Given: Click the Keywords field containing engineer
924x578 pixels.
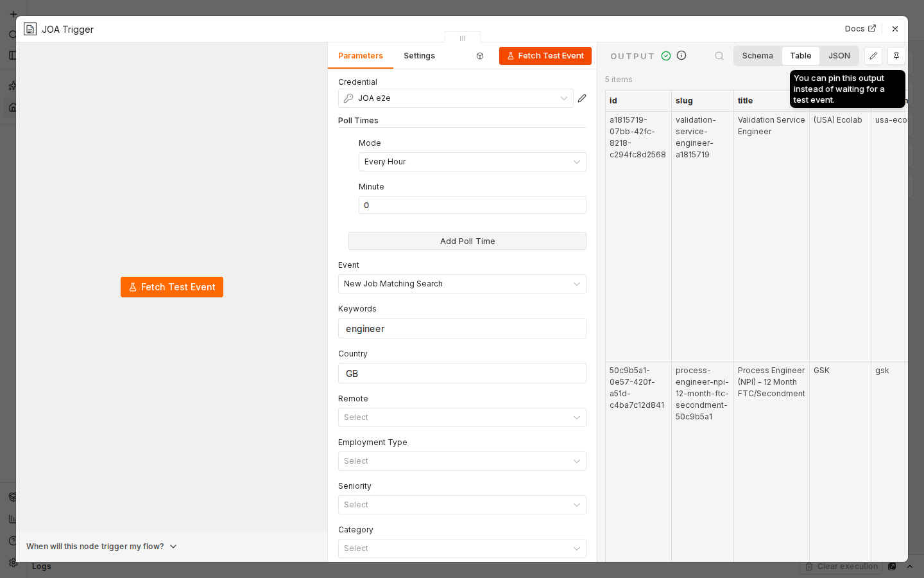Looking at the screenshot, I should [462, 328].
